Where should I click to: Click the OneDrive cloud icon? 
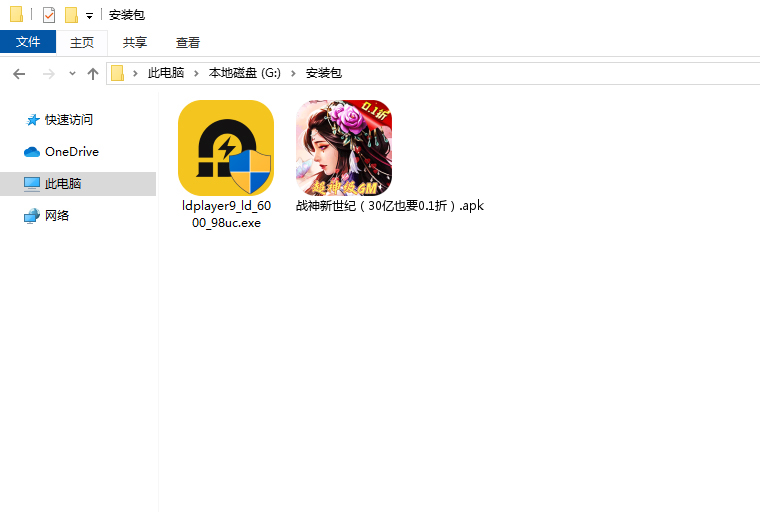pos(32,152)
